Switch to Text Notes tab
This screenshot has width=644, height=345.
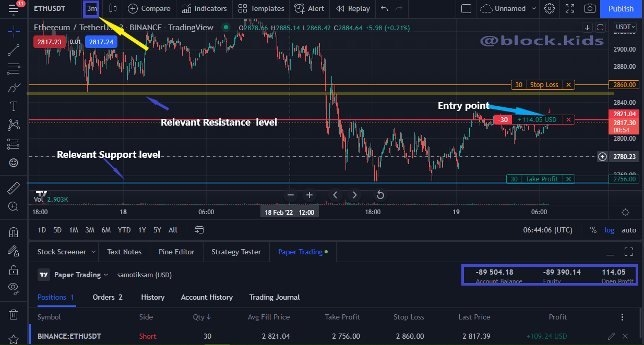click(x=124, y=252)
